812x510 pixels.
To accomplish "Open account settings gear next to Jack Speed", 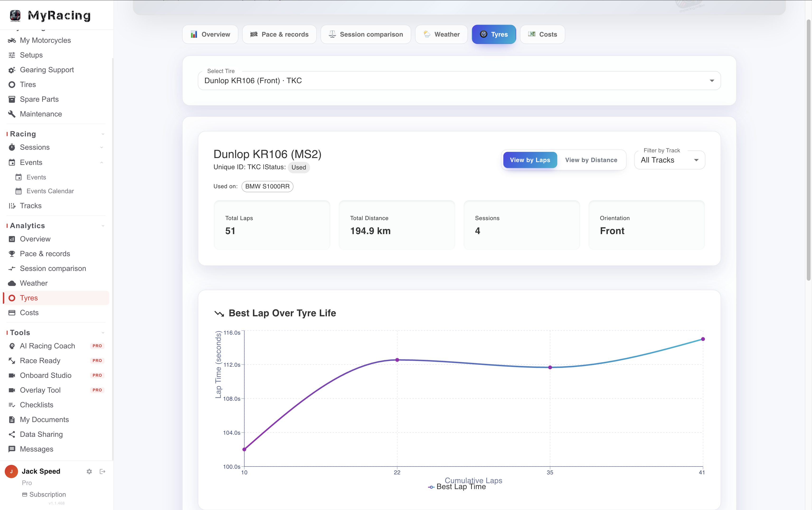I will (89, 472).
